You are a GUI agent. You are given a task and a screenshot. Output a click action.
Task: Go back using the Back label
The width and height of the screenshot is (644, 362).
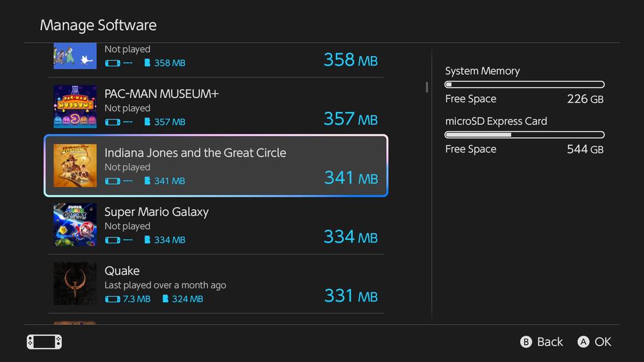550,342
